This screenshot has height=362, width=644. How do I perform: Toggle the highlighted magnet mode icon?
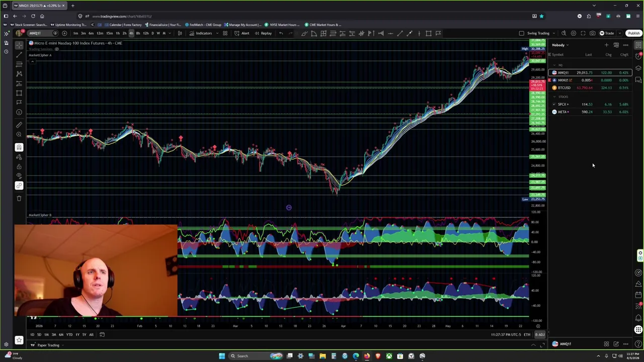coord(19,147)
